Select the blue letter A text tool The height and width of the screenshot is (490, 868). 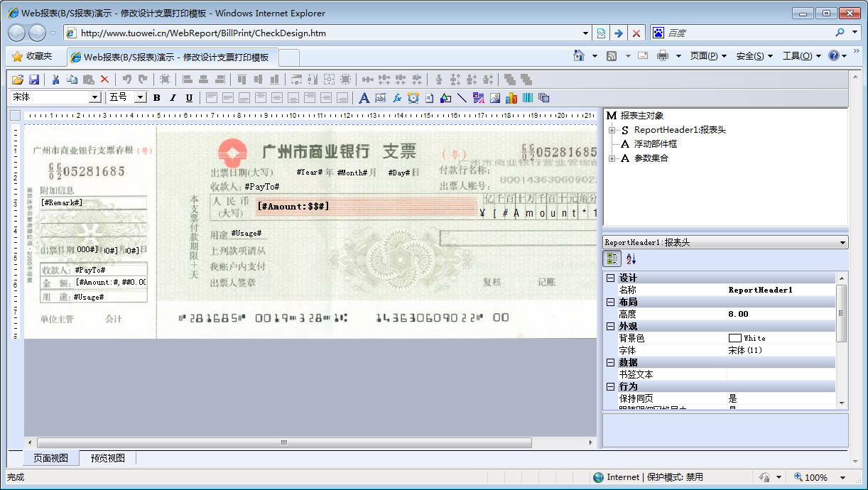pyautogui.click(x=364, y=97)
